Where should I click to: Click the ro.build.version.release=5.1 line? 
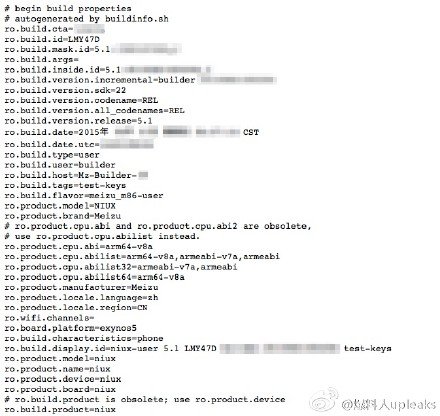78,121
